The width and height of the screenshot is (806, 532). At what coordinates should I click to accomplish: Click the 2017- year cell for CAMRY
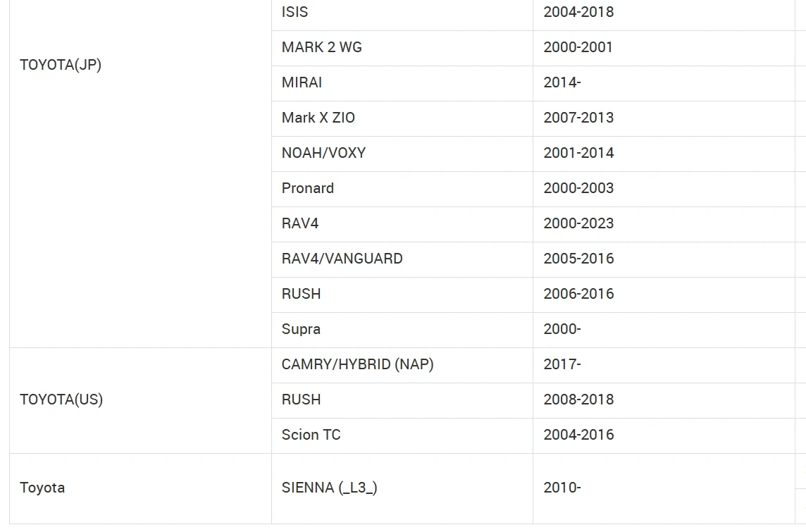pos(664,366)
